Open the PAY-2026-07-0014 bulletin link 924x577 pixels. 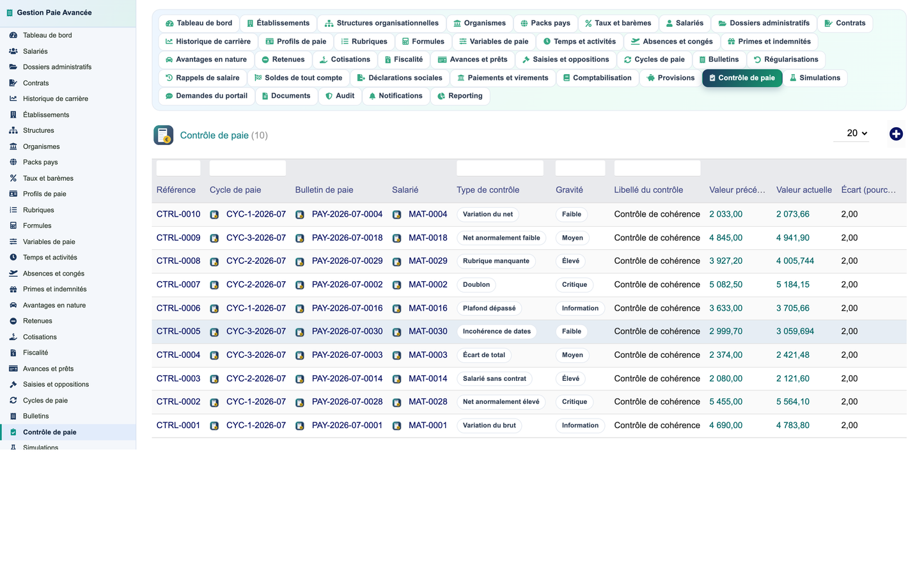click(347, 378)
